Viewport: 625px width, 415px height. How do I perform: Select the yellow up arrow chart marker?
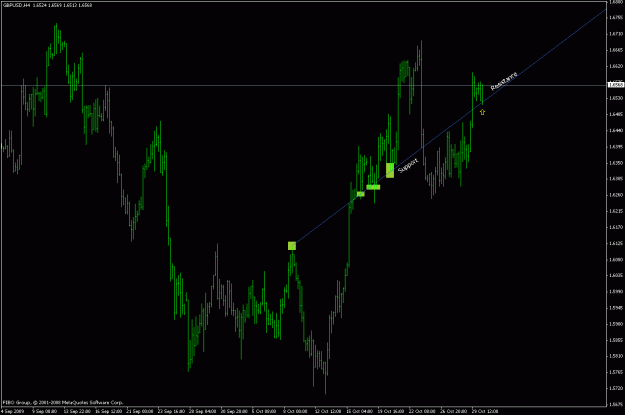pos(482,112)
